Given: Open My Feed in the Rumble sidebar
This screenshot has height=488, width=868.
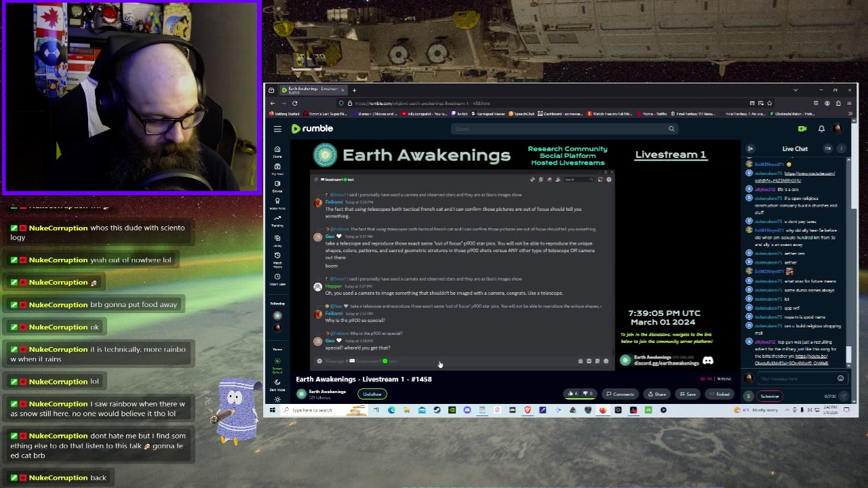Looking at the screenshot, I should tap(277, 169).
